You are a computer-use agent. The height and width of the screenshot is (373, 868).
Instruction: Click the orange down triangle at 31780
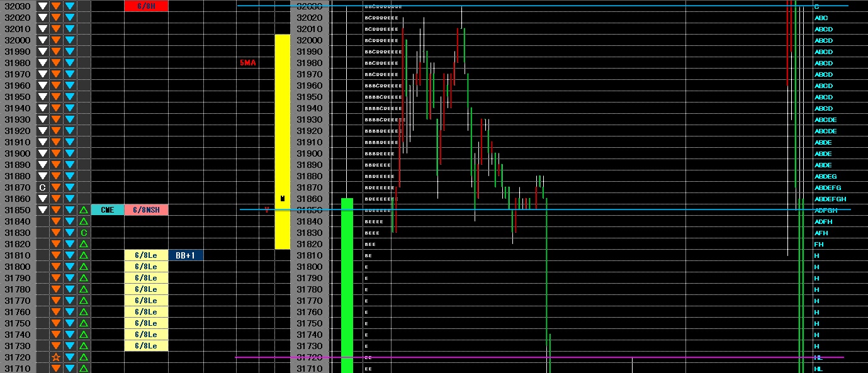tap(56, 289)
